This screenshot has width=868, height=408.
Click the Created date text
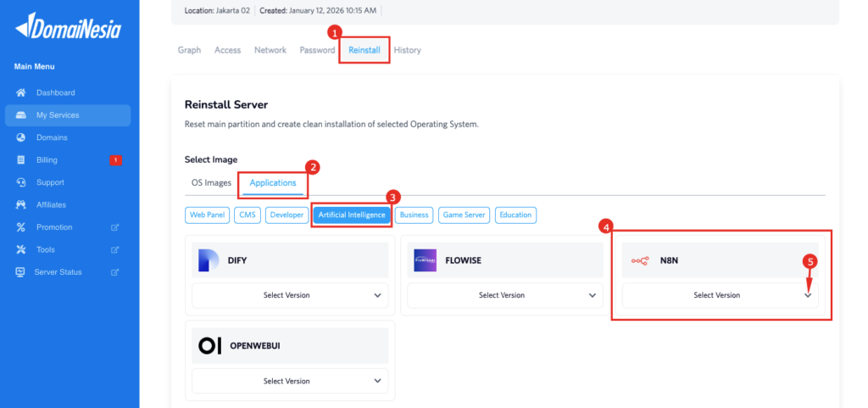[319, 10]
